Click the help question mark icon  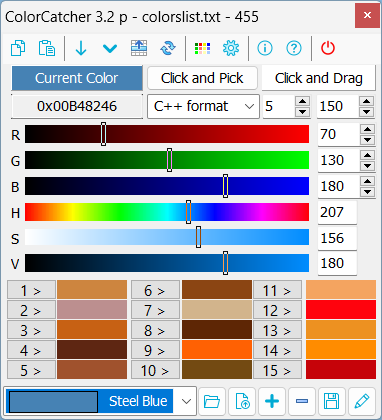coord(294,48)
